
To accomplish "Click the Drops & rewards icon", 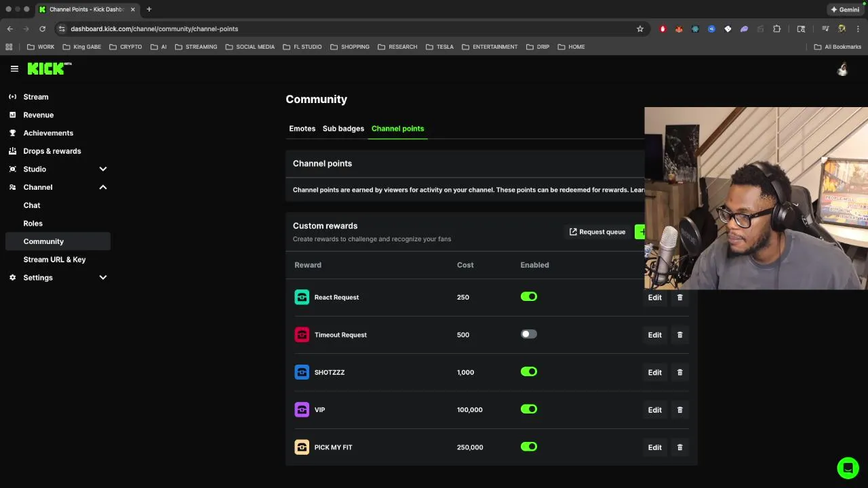I will pyautogui.click(x=12, y=151).
